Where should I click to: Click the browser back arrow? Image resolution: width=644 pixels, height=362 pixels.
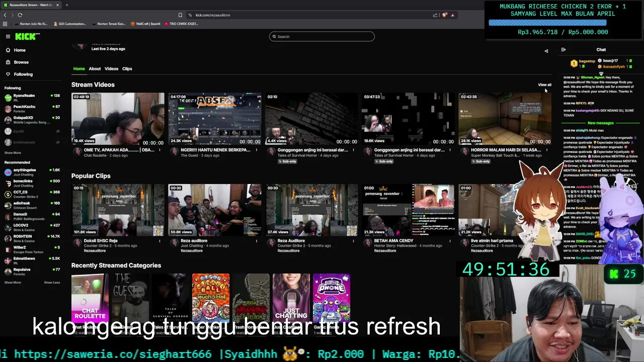[x=5, y=15]
